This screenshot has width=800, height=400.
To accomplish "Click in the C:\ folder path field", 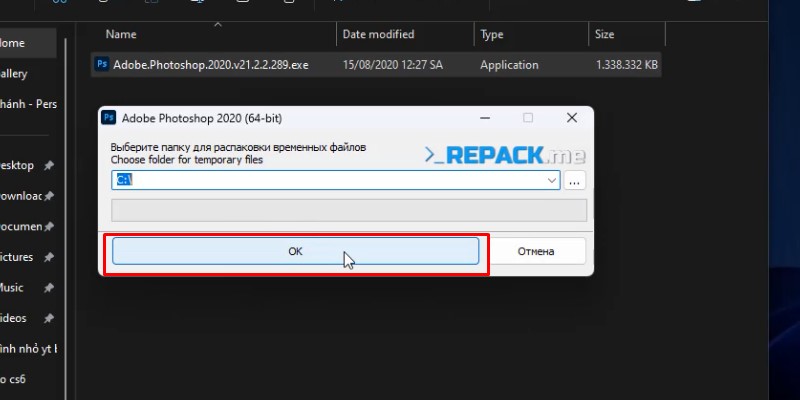I will pyautogui.click(x=330, y=180).
